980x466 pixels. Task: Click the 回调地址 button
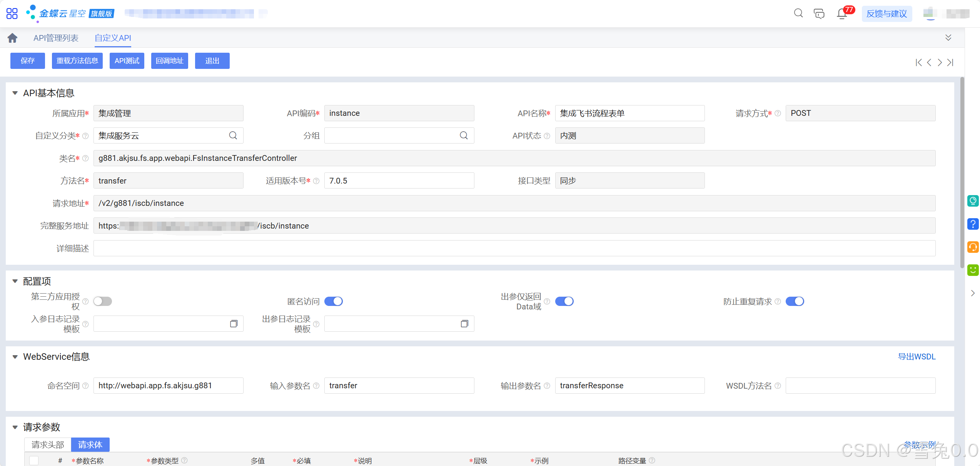click(170, 61)
